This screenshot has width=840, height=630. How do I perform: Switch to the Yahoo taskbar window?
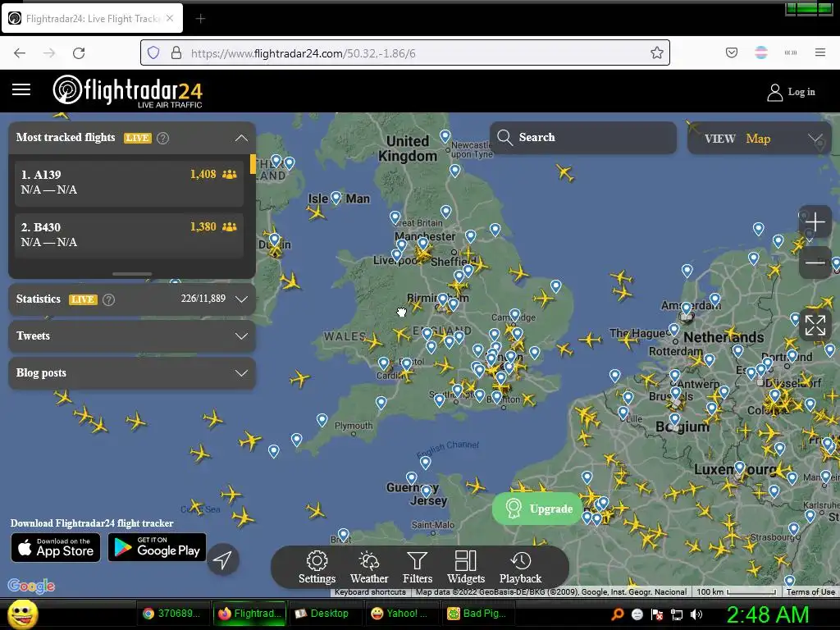[x=400, y=614]
